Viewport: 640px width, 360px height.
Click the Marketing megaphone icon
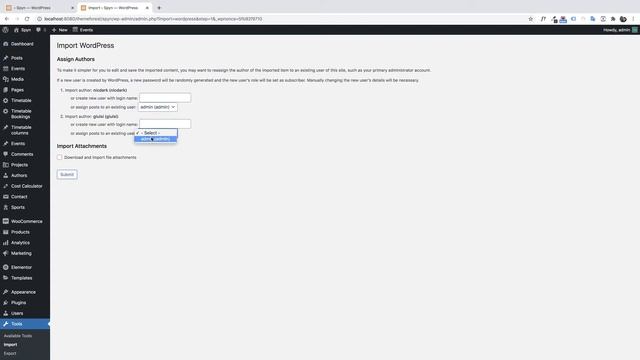coord(6,253)
